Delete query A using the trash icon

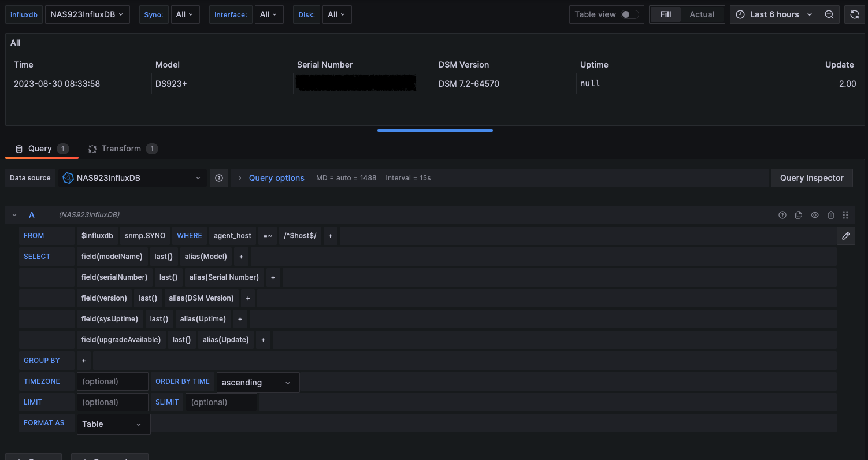click(x=831, y=215)
